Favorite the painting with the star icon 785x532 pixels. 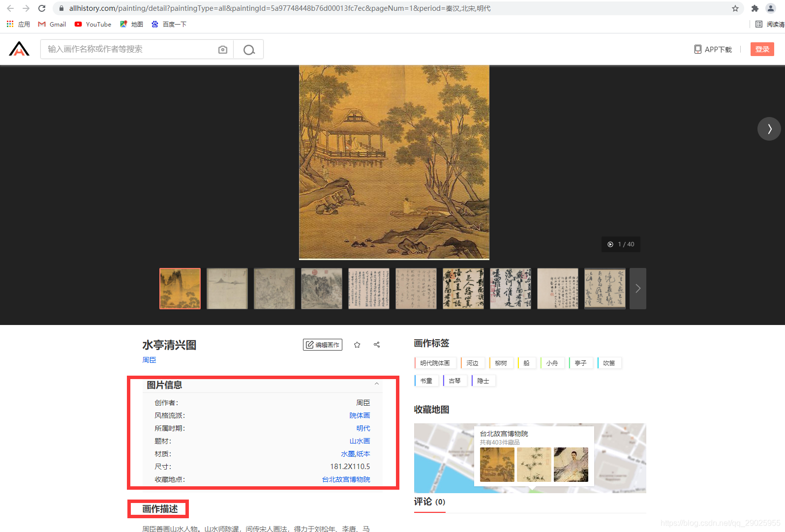pyautogui.click(x=357, y=345)
